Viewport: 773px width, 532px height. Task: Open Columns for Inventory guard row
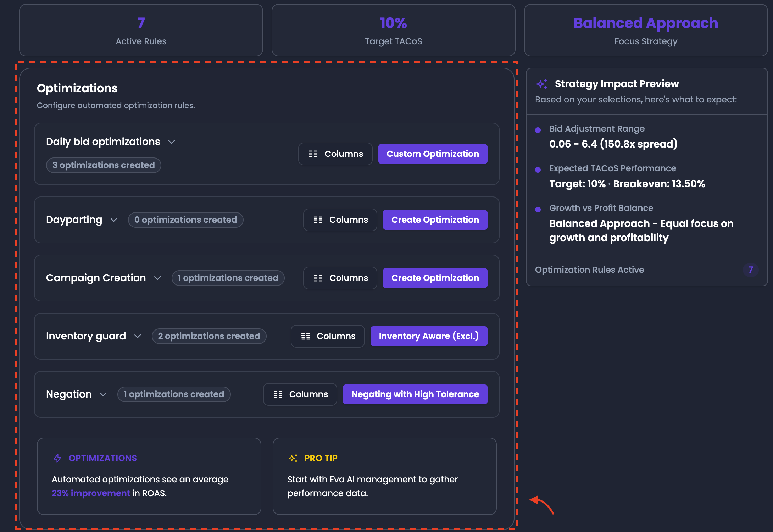[328, 336]
